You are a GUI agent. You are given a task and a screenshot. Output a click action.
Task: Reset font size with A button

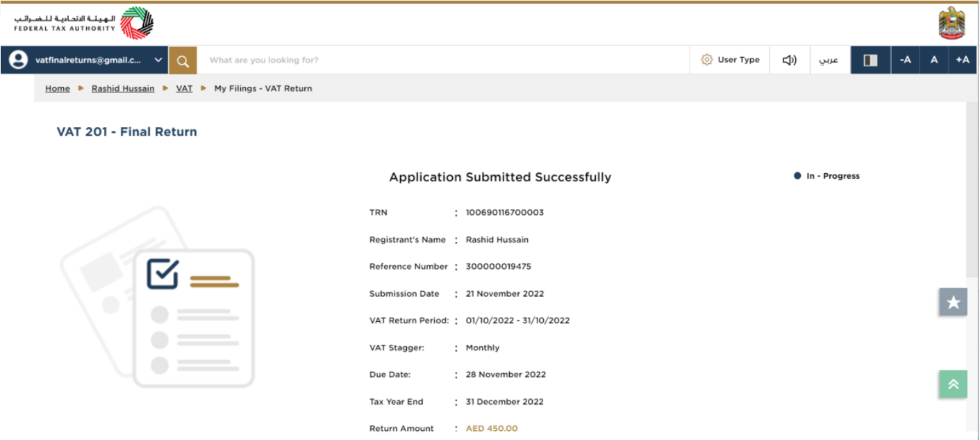[934, 60]
